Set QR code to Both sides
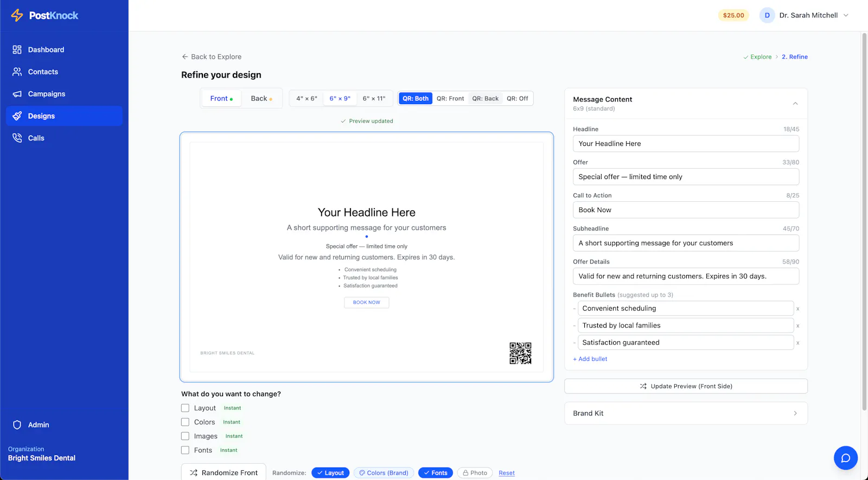 [416, 99]
